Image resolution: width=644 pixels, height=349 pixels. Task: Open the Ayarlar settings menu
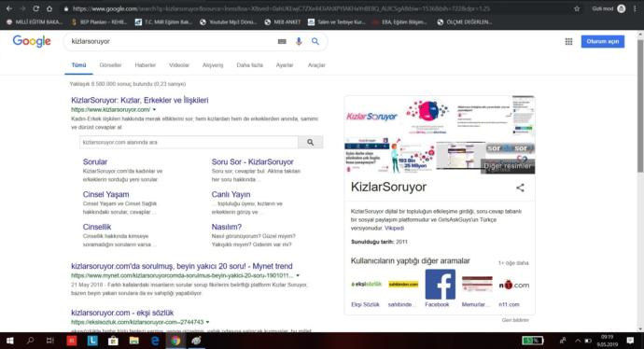[285, 65]
